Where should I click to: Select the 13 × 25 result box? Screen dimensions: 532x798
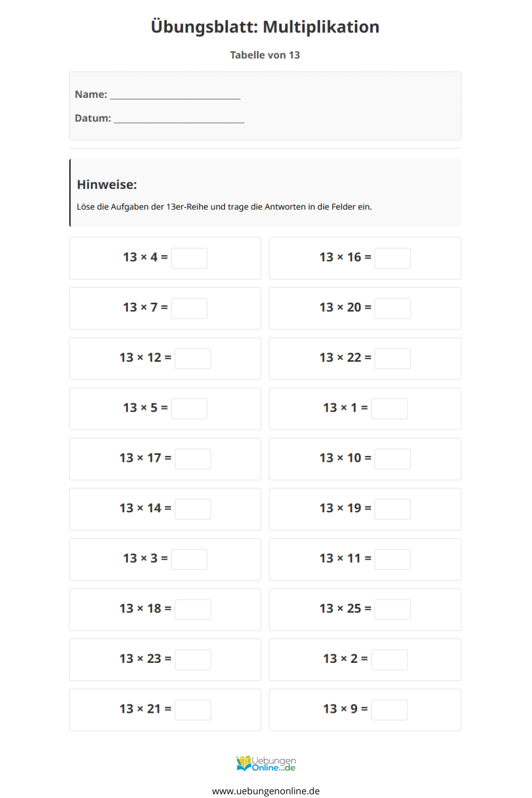click(x=393, y=609)
